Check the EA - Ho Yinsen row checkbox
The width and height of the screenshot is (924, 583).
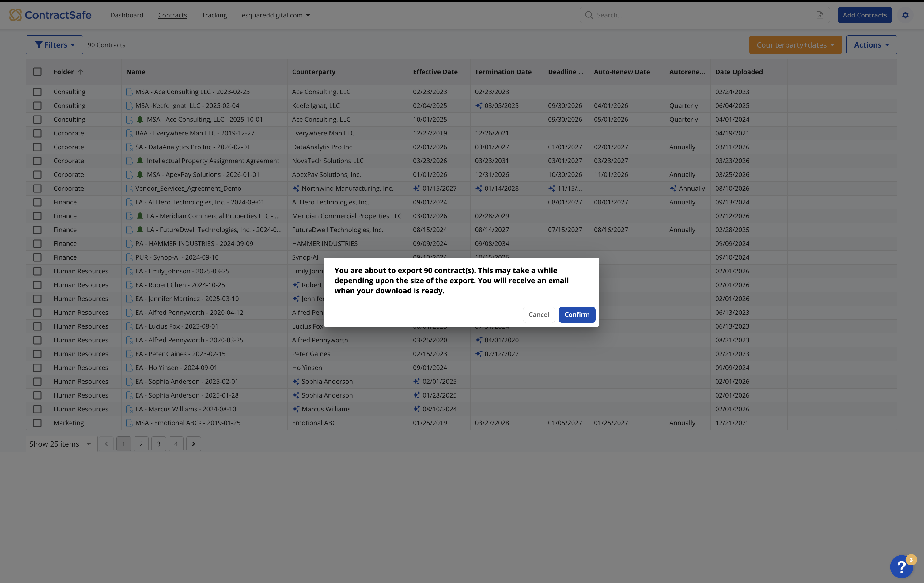[x=37, y=368]
